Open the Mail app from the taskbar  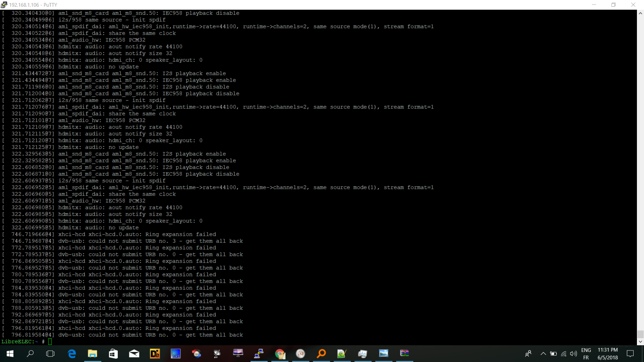[x=134, y=353]
